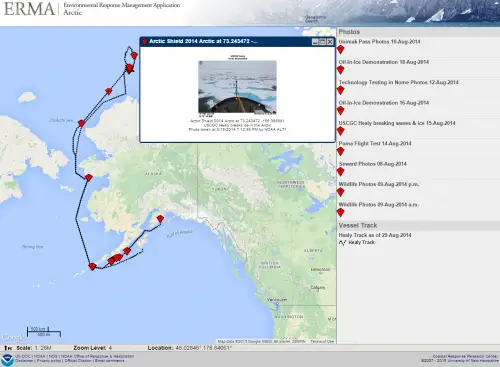Image resolution: width=500 pixels, height=367 pixels.
Task: Click the red marker under Unimak Pass Photos 10-Aug-2014
Action: (x=340, y=50)
